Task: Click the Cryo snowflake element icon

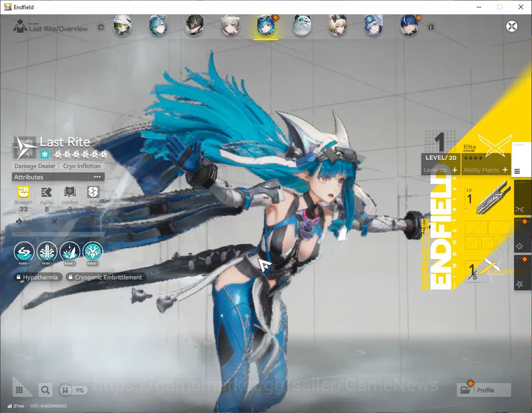Action: point(44,154)
